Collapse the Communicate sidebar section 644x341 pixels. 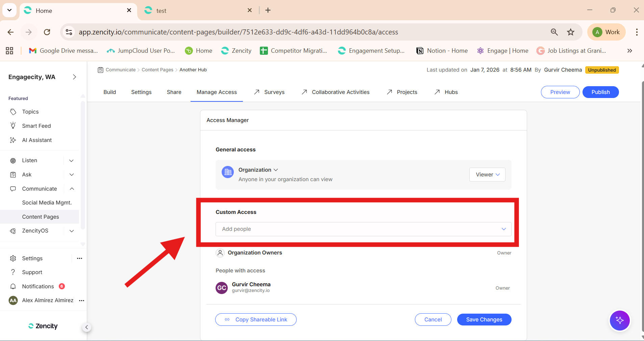coord(72,189)
